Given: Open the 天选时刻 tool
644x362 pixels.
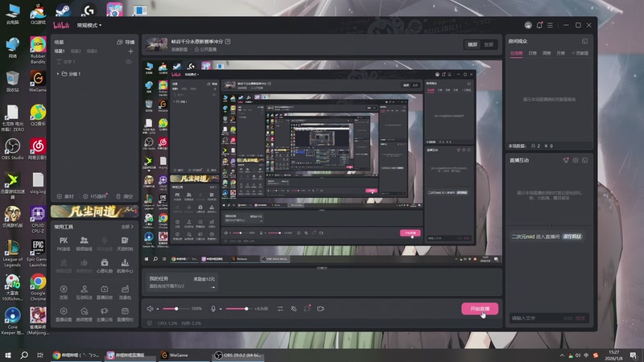Looking at the screenshot, I should [125, 244].
